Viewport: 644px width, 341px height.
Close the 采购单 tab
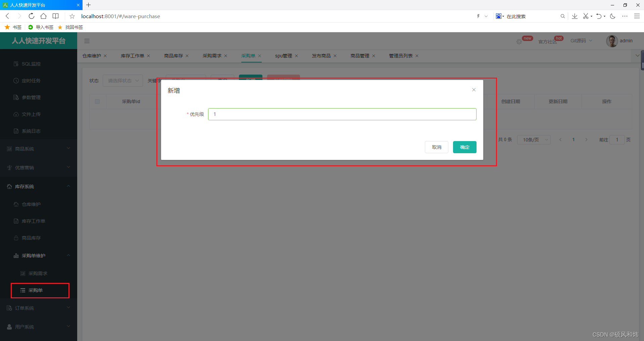(x=259, y=56)
